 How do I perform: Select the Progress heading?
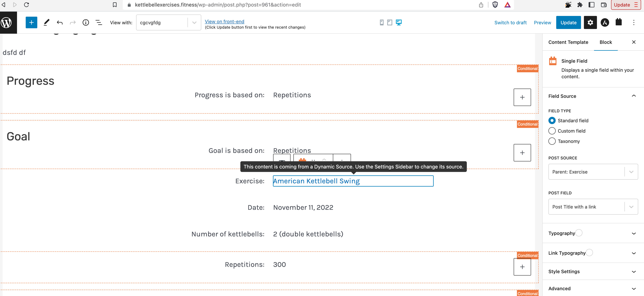(x=31, y=81)
